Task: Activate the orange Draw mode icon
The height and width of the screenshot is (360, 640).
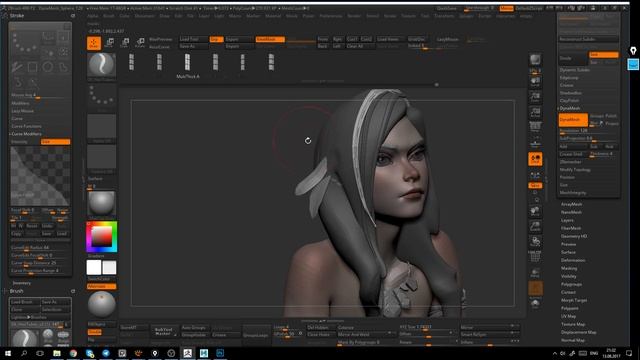Action: coord(94,43)
